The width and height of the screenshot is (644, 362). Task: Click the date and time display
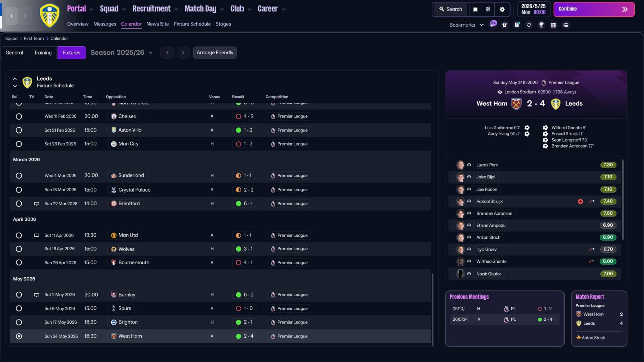533,9
